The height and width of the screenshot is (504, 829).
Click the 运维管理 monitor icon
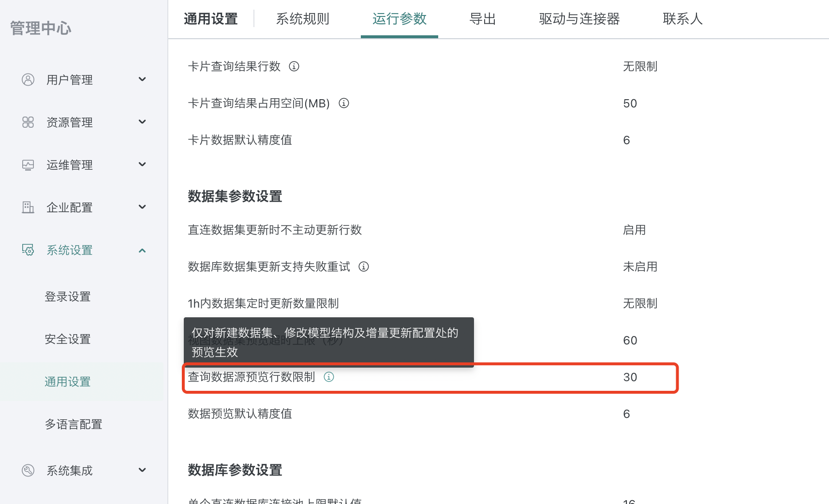(x=28, y=164)
